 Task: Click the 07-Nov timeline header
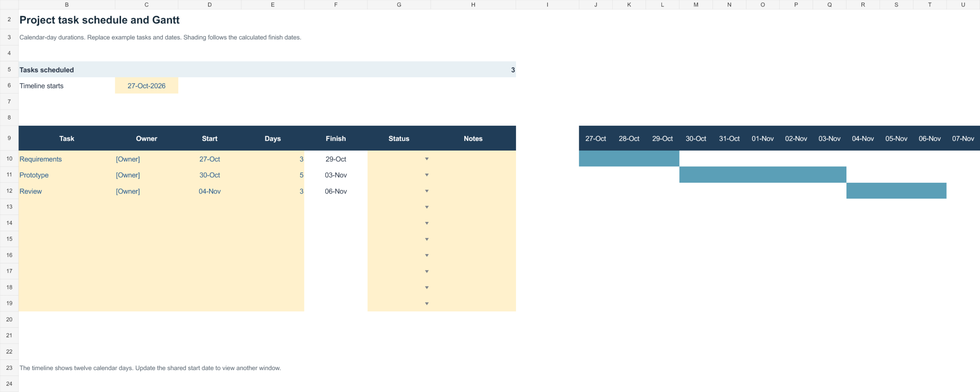point(963,138)
